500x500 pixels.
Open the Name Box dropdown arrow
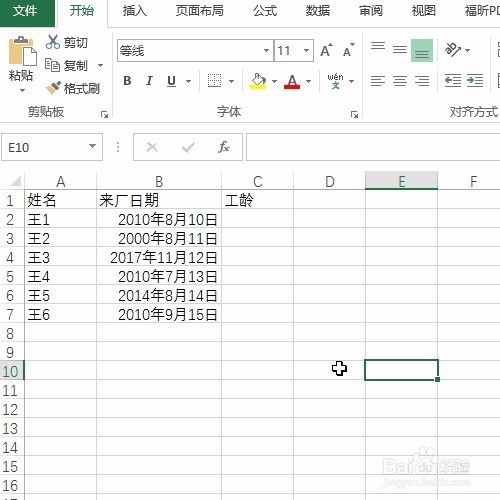[x=92, y=146]
